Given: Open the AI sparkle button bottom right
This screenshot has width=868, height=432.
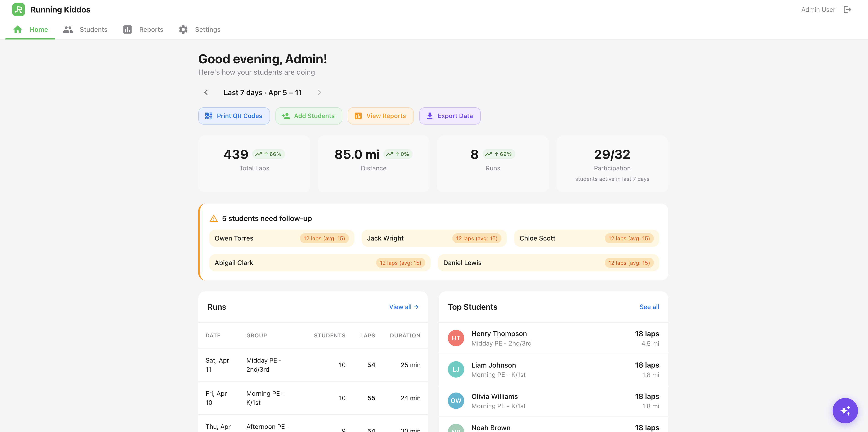Looking at the screenshot, I should [x=845, y=410].
